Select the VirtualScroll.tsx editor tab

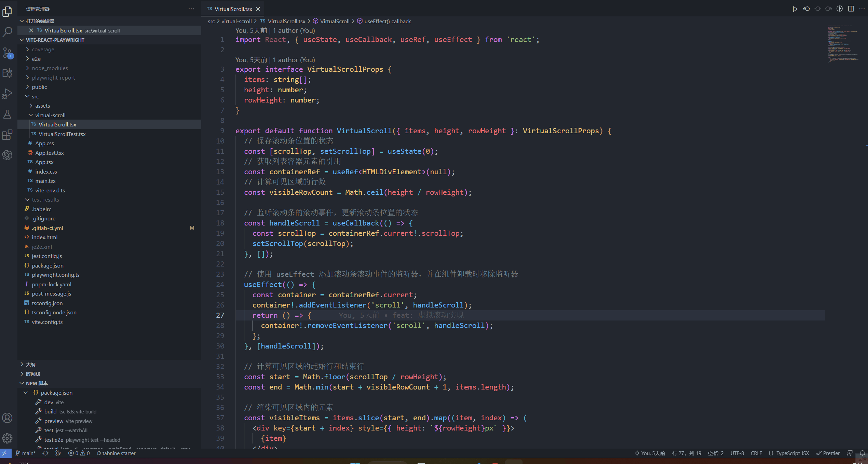(233, 9)
